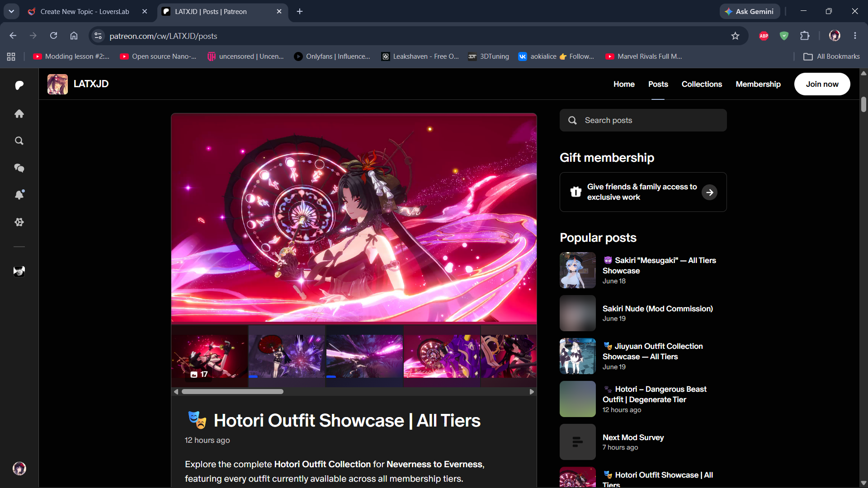Open second gallery thumbnail with red parasol
Screen dimensions: 868x488
[x=287, y=356]
